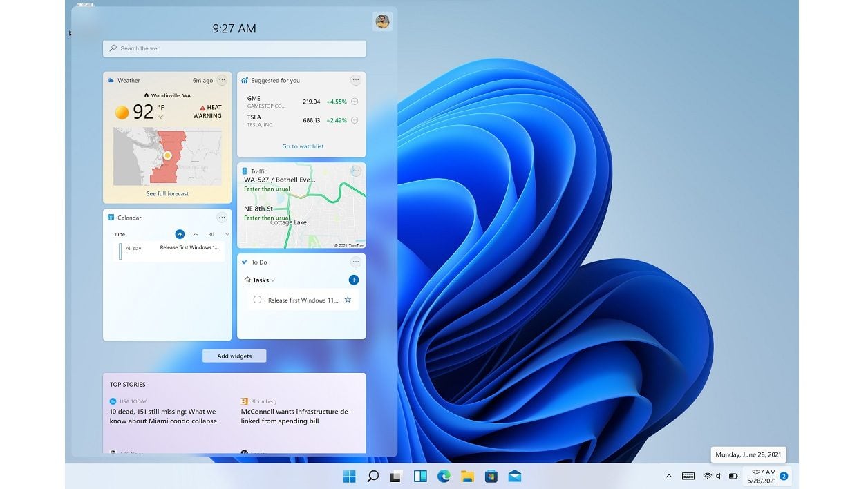Screen dimensions: 868x489
Task: Add a new task using the blue plus icon
Action: [353, 280]
